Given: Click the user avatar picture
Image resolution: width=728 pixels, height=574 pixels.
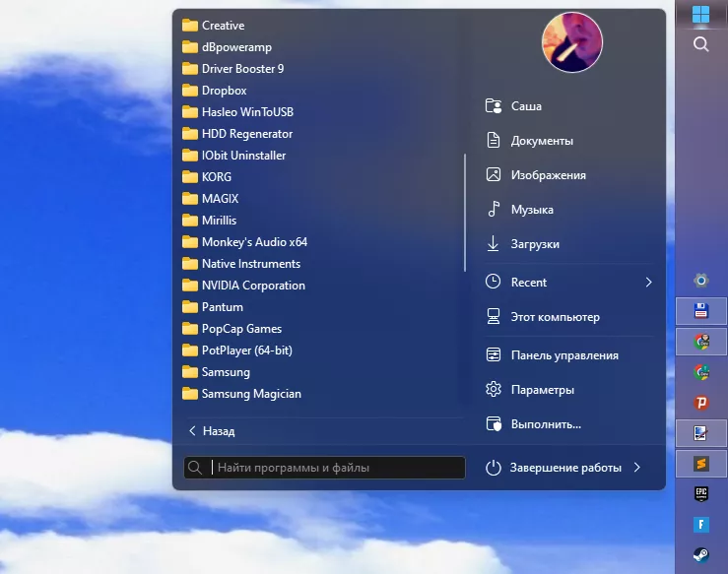Looking at the screenshot, I should click(x=572, y=42).
